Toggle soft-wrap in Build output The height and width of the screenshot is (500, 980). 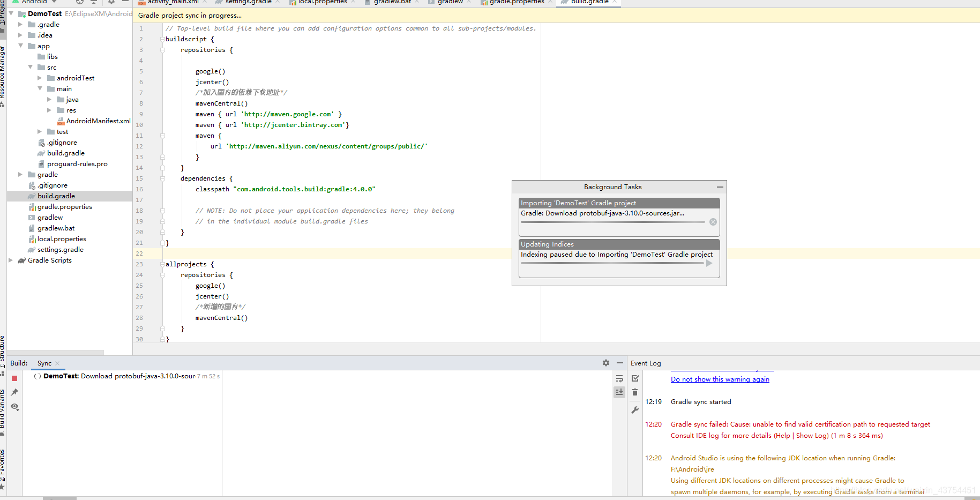(619, 378)
